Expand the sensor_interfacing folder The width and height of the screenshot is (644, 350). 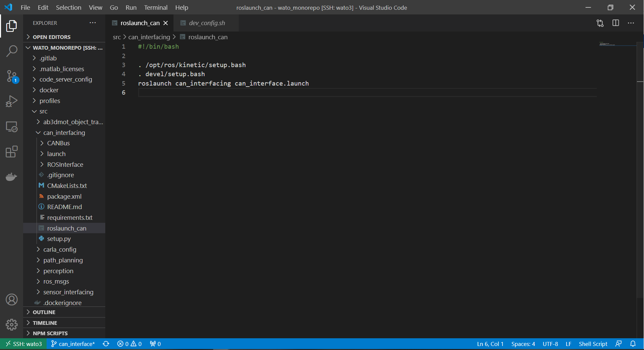pyautogui.click(x=64, y=292)
